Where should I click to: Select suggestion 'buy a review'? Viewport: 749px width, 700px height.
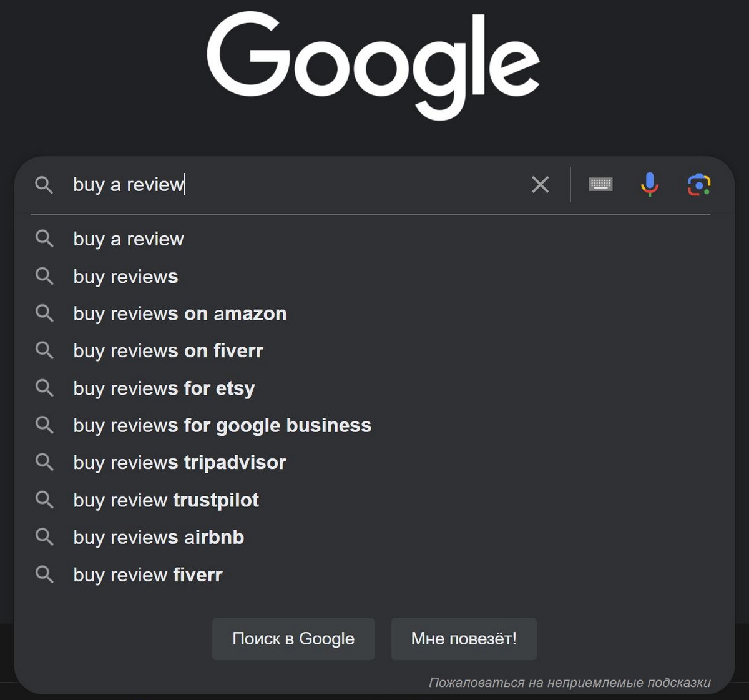click(129, 239)
